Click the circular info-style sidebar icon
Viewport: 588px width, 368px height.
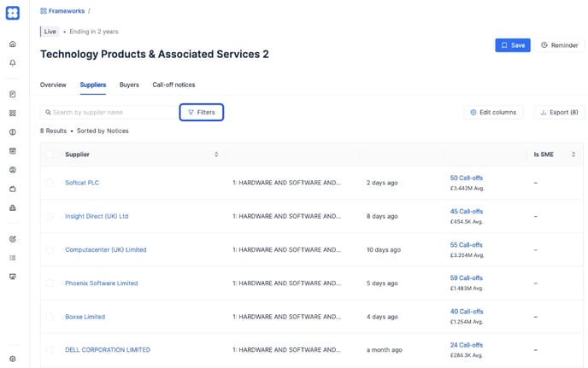[x=12, y=131]
